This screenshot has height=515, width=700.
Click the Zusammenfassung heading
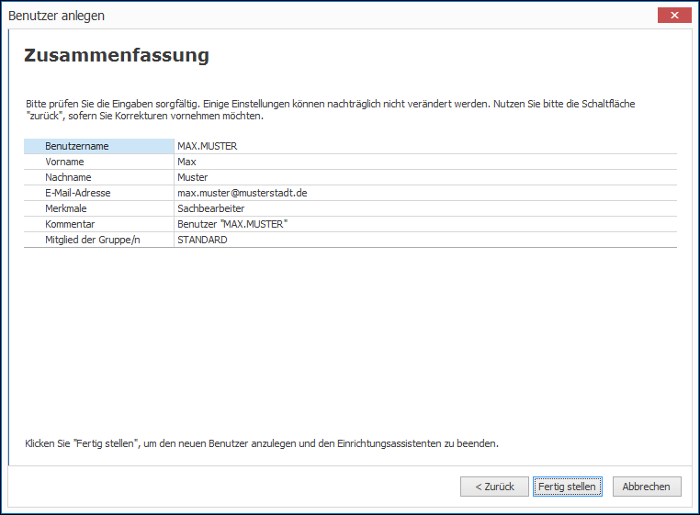point(117,56)
